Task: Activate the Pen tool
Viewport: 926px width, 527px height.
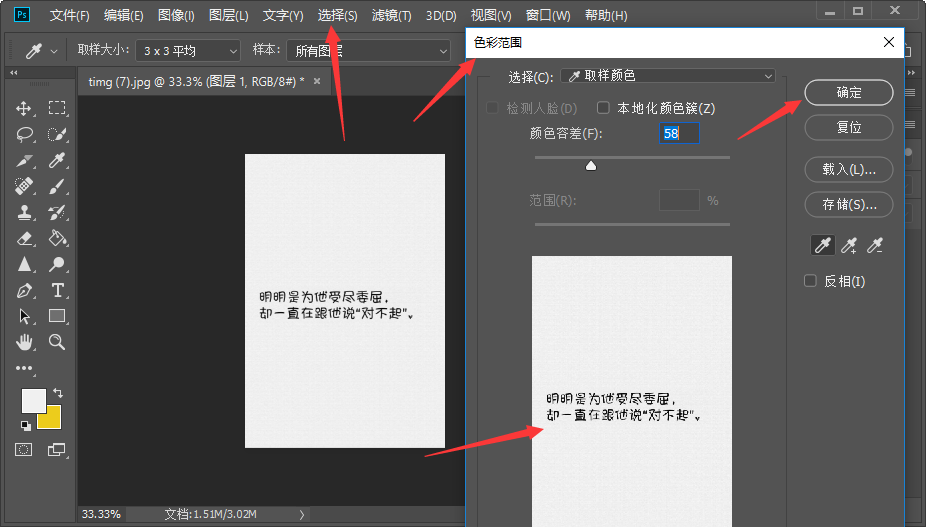Action: pyautogui.click(x=25, y=290)
